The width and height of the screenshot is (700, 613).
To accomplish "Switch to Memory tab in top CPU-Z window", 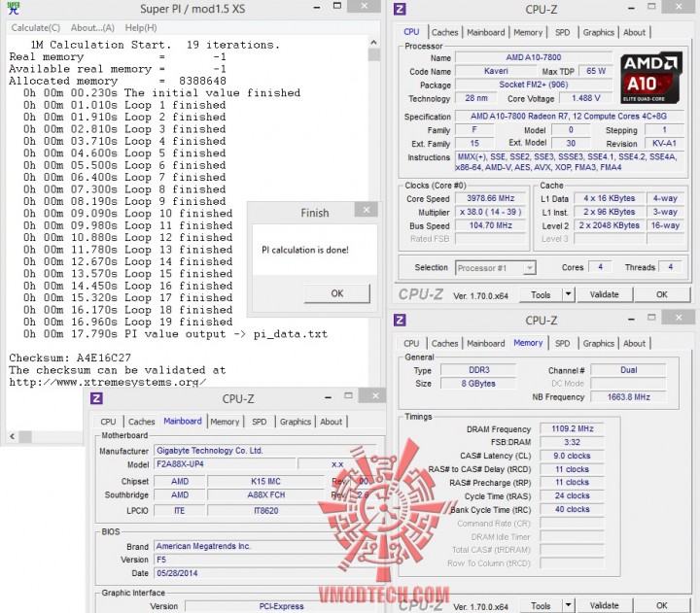I will 528,32.
